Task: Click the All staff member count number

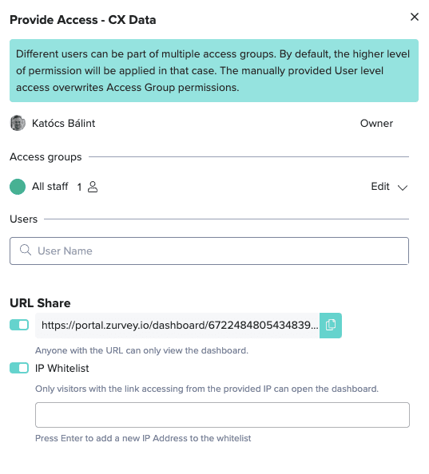Action: pos(79,187)
